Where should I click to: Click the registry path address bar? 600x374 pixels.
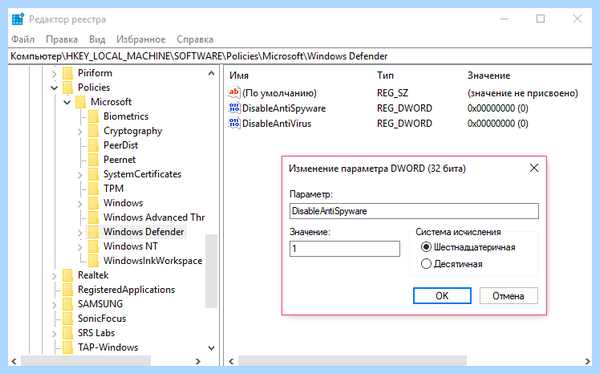click(x=300, y=56)
